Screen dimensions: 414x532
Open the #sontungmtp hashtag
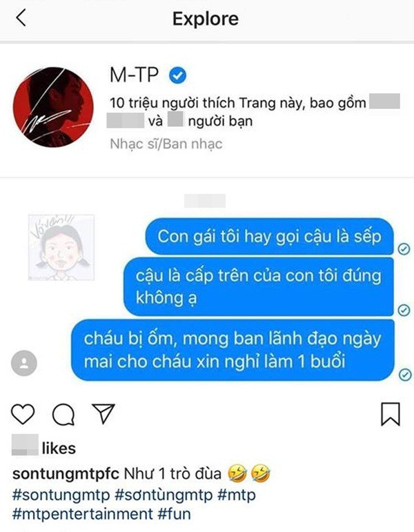pyautogui.click(x=61, y=495)
